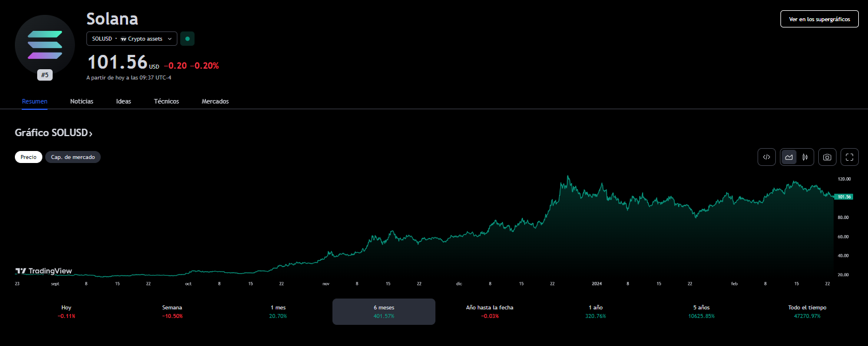
Task: Click the Solana logo image
Action: [45, 44]
